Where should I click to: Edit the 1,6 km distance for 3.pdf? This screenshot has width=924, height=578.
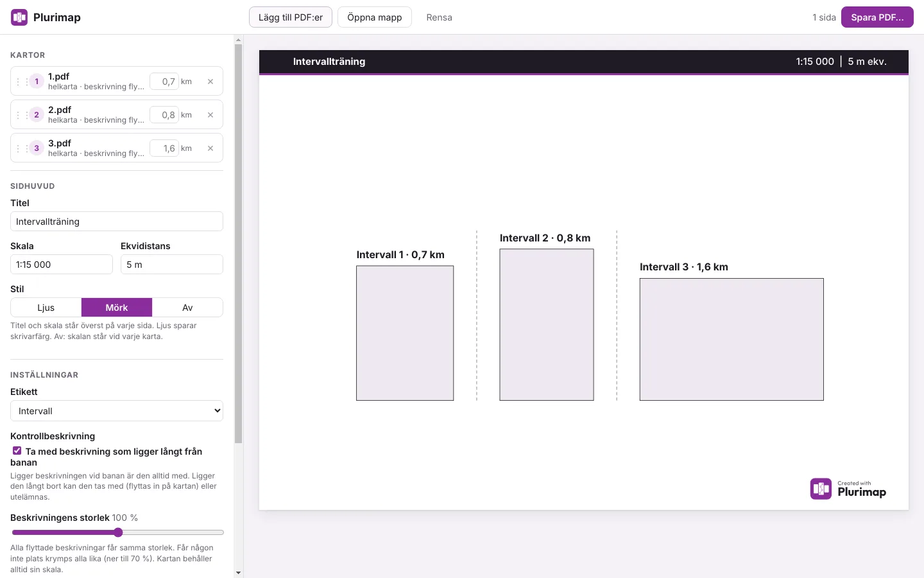click(164, 148)
